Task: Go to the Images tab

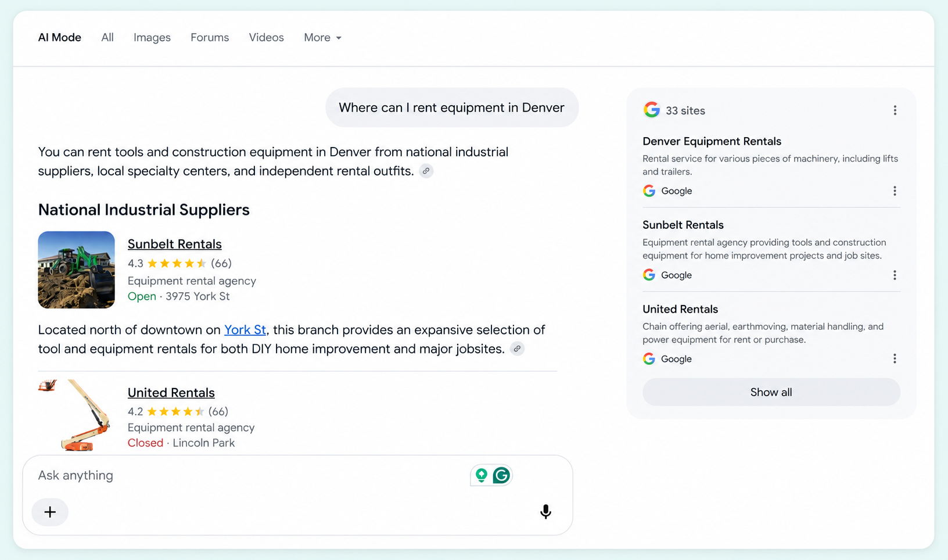Action: coord(152,37)
